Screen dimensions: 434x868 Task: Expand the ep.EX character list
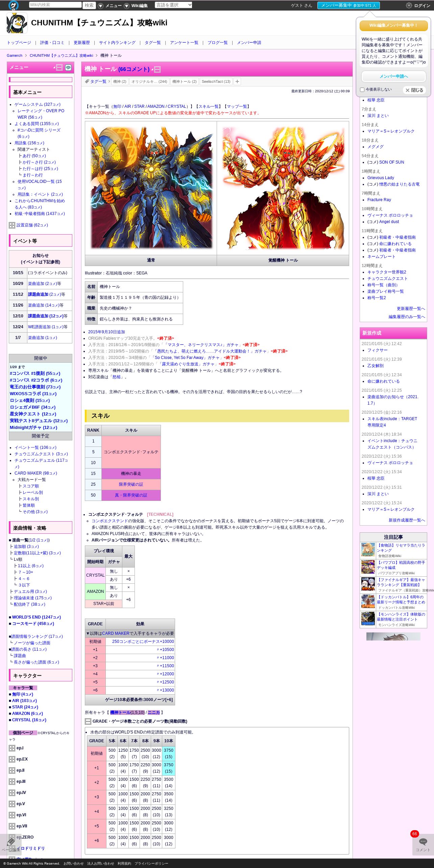click(12, 759)
